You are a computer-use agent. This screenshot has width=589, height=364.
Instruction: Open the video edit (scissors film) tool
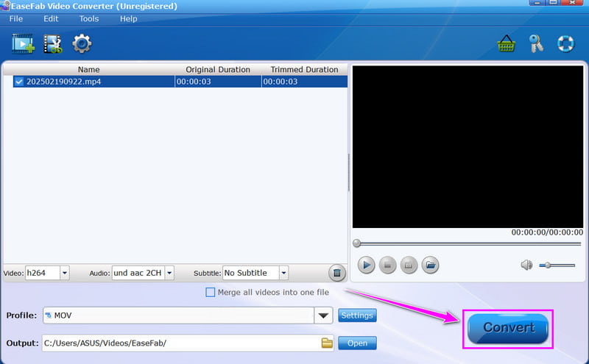pos(52,44)
